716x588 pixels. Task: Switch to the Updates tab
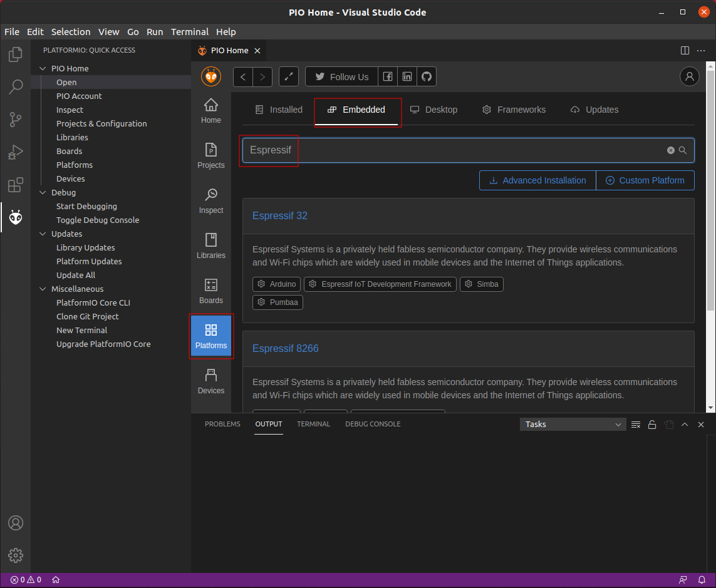pos(594,110)
